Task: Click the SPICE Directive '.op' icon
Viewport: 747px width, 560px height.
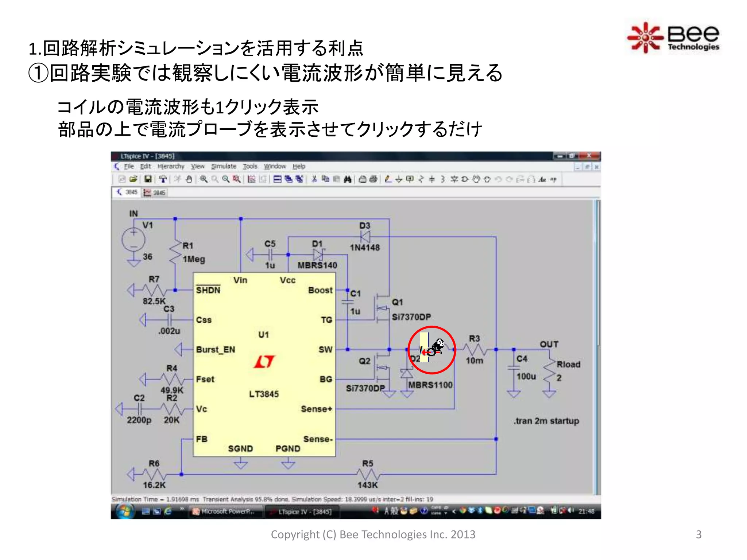Action: tap(553, 179)
